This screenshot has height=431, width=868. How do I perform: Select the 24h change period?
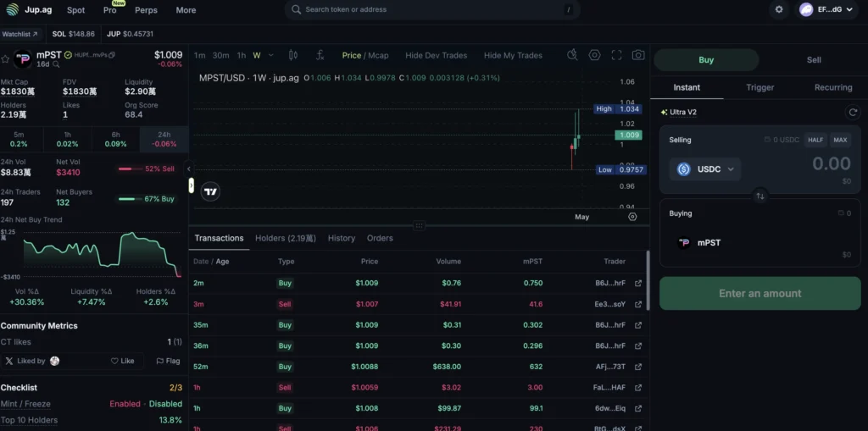(x=164, y=139)
